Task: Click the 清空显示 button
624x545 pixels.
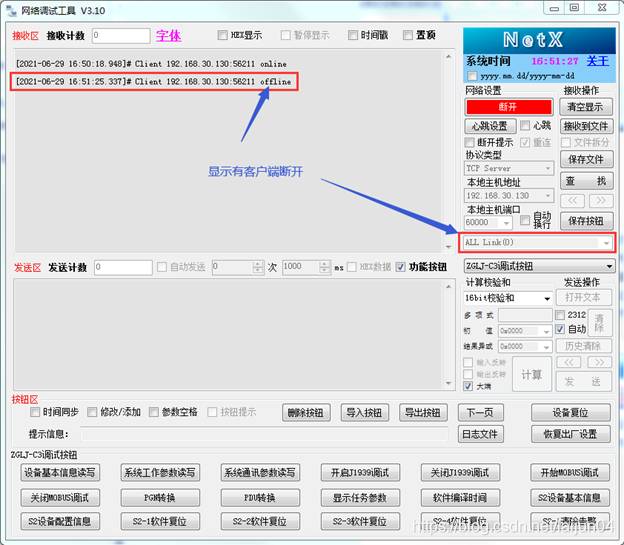Action: pyautogui.click(x=585, y=107)
